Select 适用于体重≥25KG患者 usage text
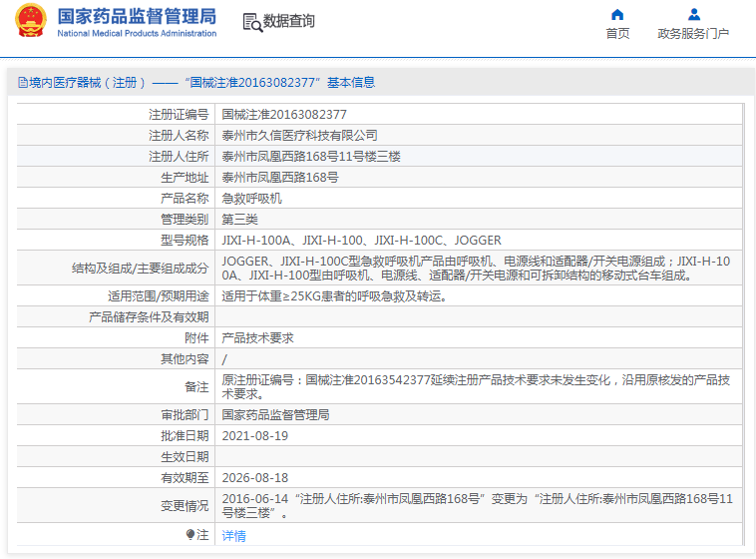This screenshot has height=559, width=756. [334, 295]
